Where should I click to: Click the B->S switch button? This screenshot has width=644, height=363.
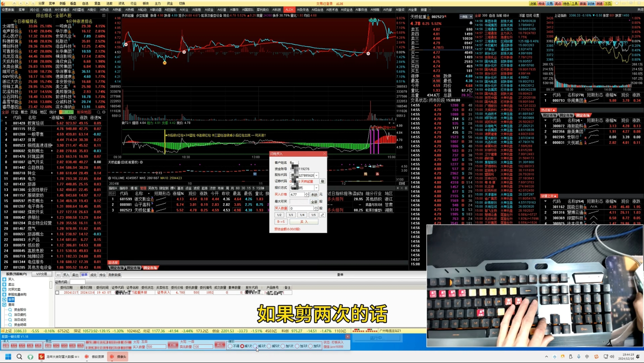(281, 222)
